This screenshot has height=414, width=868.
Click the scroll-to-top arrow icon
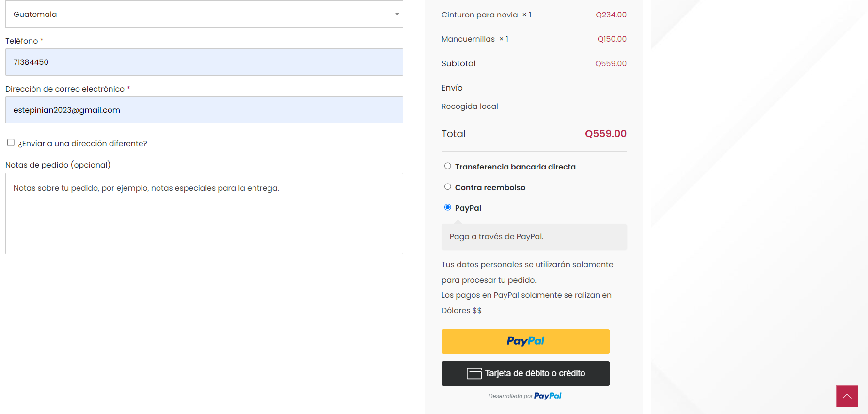[847, 396]
